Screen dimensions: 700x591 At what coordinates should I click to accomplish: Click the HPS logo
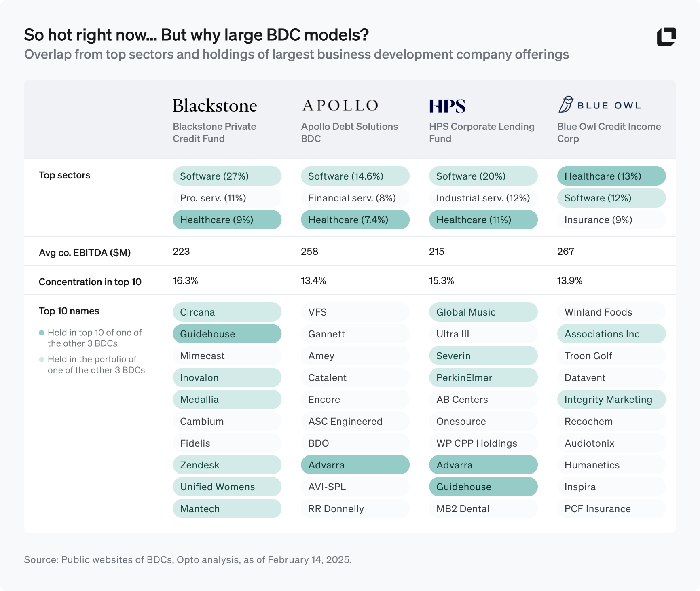click(447, 106)
